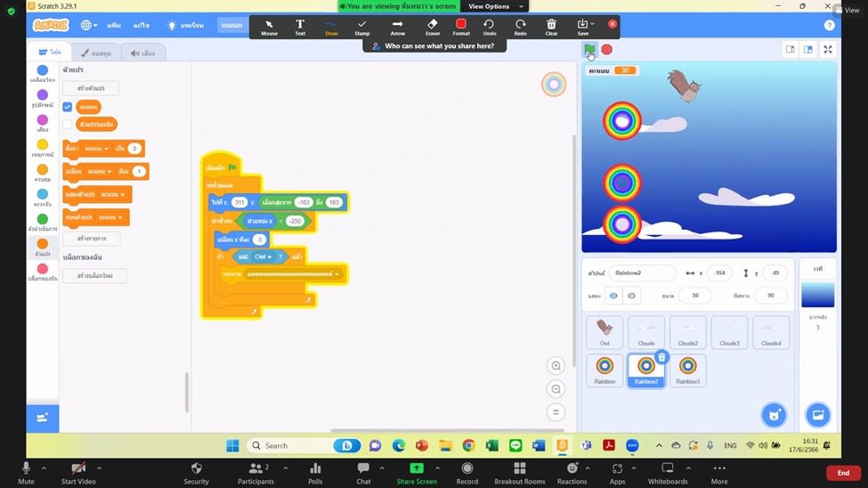This screenshot has height=488, width=868.
Task: Click 'Who can see what you share here?'
Action: pyautogui.click(x=433, y=46)
